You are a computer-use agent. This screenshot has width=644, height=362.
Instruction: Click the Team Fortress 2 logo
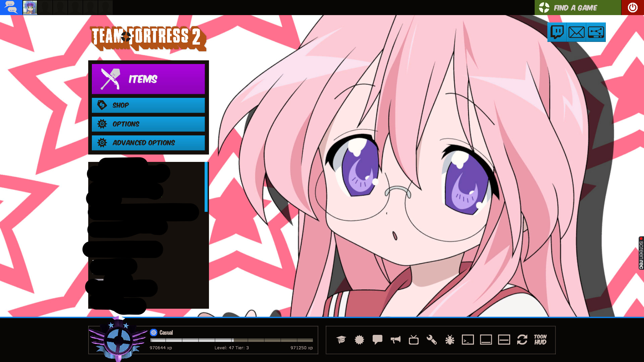[148, 38]
